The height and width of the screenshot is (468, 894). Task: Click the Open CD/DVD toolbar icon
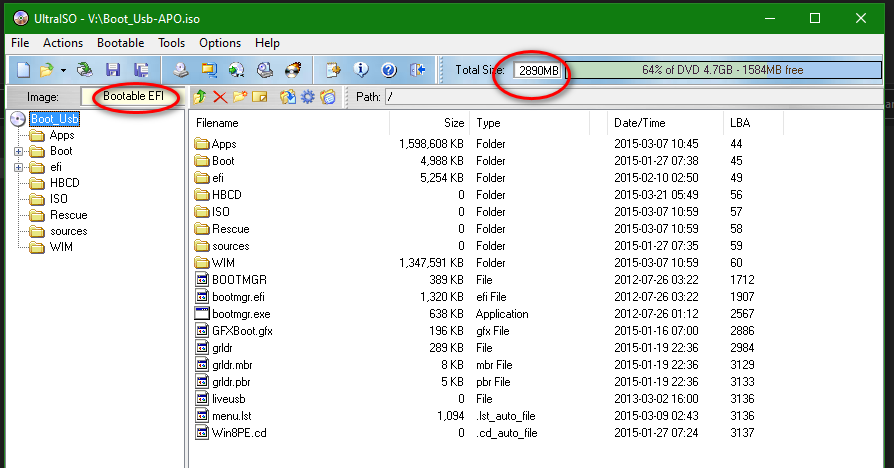point(84,70)
